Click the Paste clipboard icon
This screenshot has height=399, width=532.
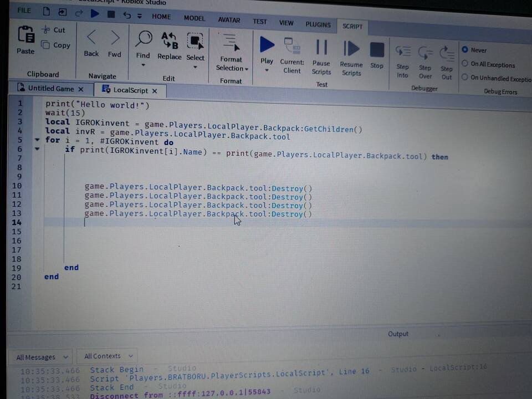click(x=26, y=34)
